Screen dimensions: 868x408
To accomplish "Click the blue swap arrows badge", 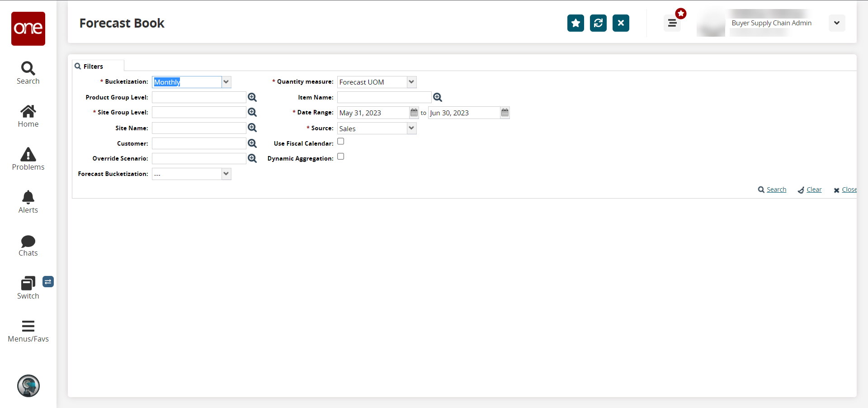I will tap(48, 282).
